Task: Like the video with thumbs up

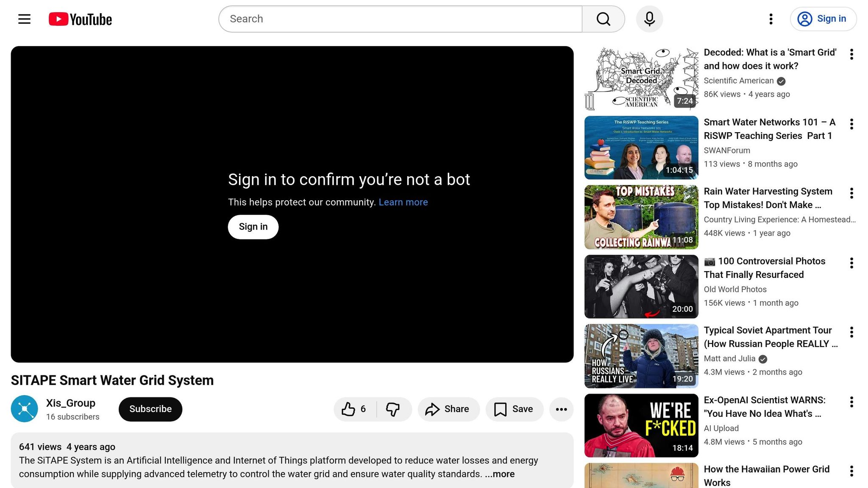Action: pos(354,409)
